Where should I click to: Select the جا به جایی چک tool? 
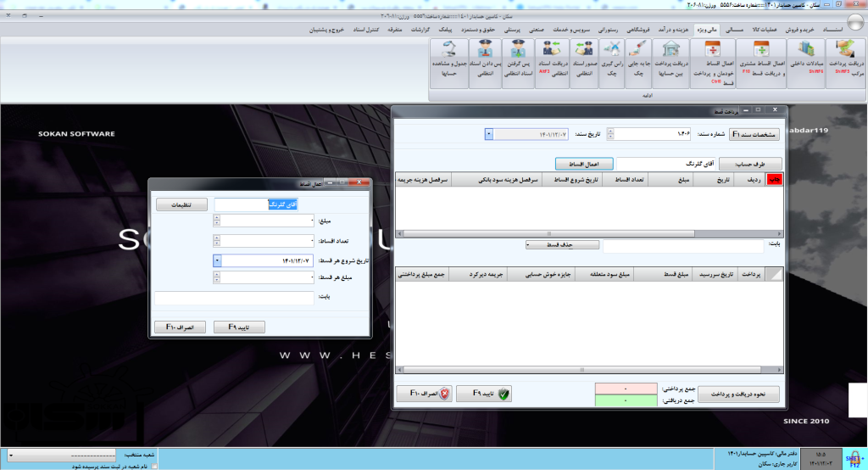(x=638, y=63)
